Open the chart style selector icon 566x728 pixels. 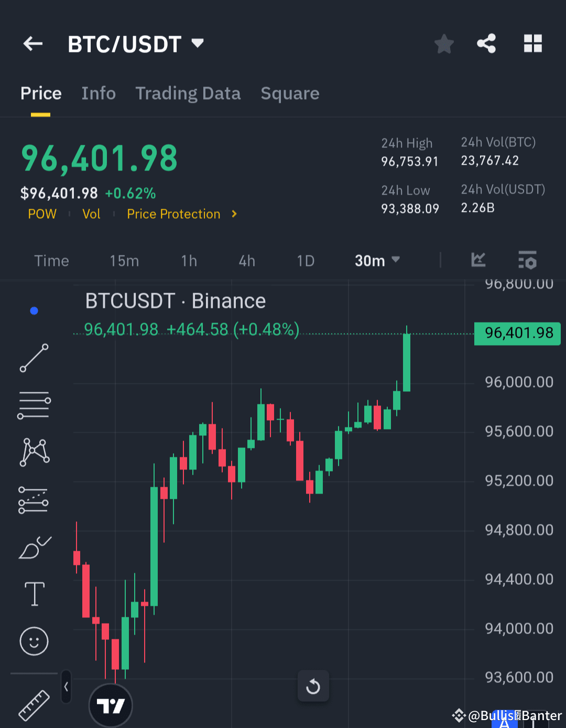[x=478, y=260]
